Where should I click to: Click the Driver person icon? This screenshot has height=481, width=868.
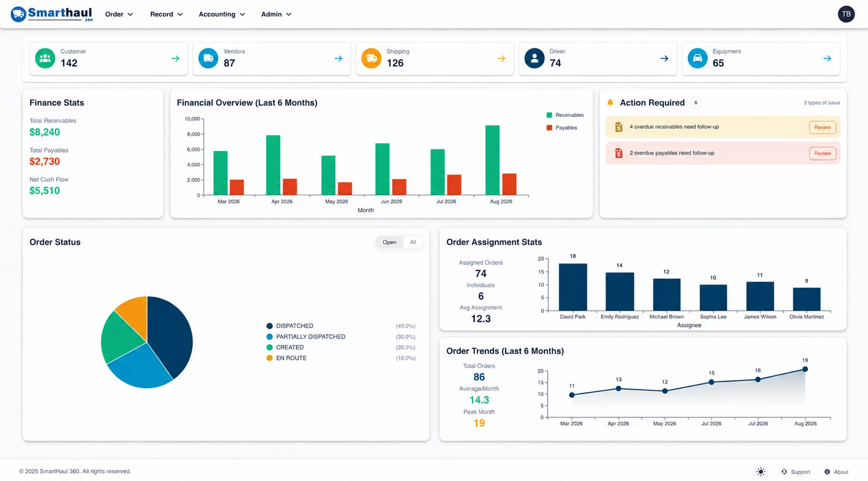click(x=535, y=58)
